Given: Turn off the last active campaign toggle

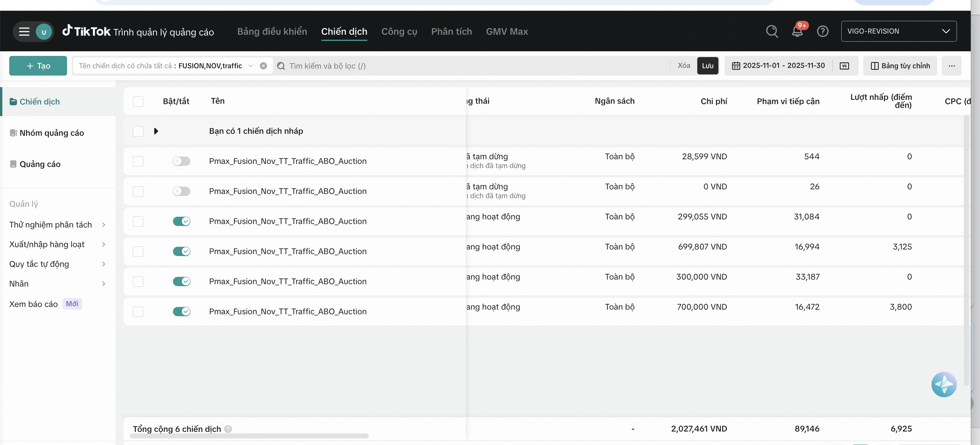Looking at the screenshot, I should click(181, 312).
